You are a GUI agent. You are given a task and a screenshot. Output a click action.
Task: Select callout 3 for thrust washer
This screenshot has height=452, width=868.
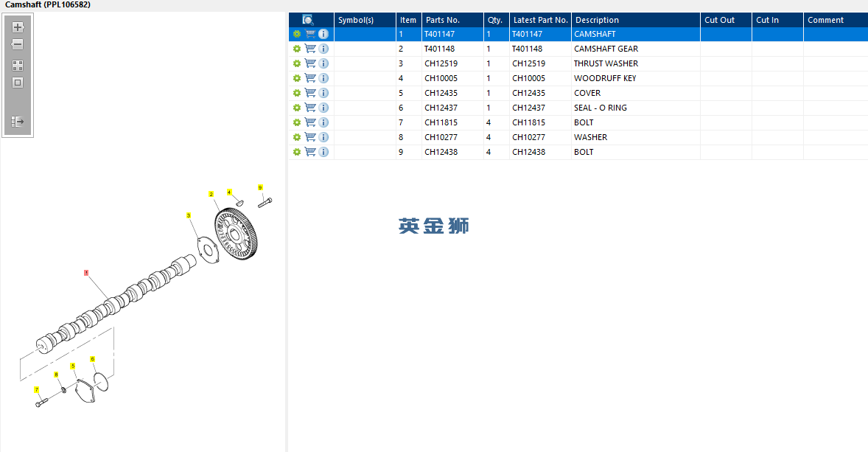point(189,215)
